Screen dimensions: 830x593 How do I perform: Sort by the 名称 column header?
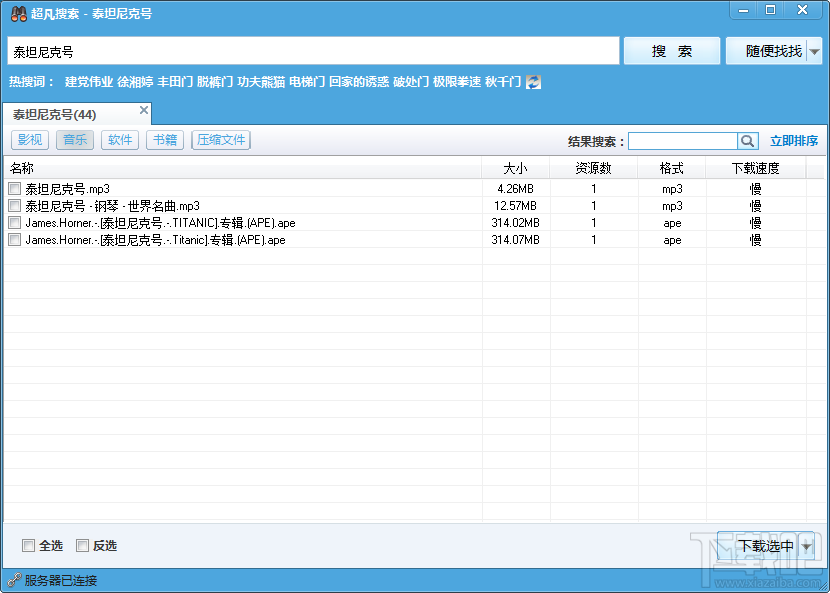coord(242,168)
